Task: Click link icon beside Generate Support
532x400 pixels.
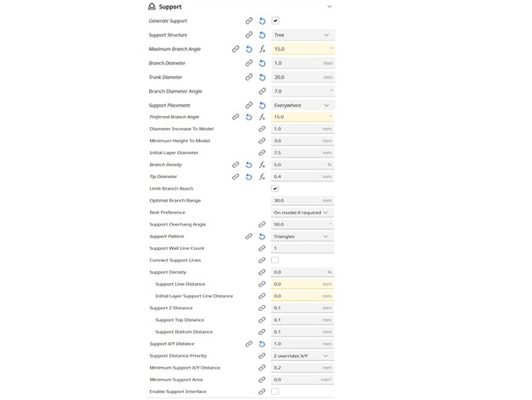Action: [x=249, y=20]
